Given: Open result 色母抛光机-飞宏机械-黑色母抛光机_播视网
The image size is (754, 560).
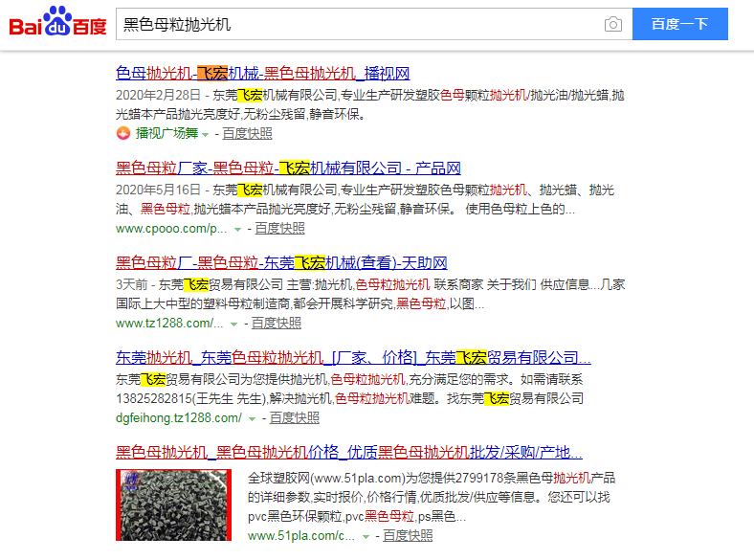Looking at the screenshot, I should click(x=262, y=74).
